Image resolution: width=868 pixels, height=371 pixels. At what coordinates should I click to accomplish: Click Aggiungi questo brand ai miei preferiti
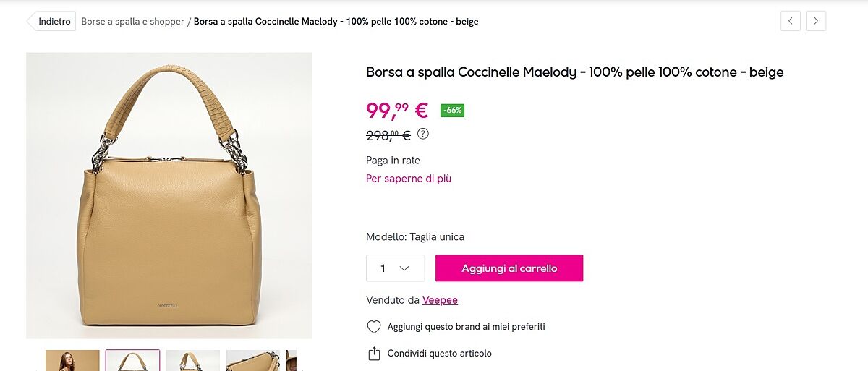point(466,327)
